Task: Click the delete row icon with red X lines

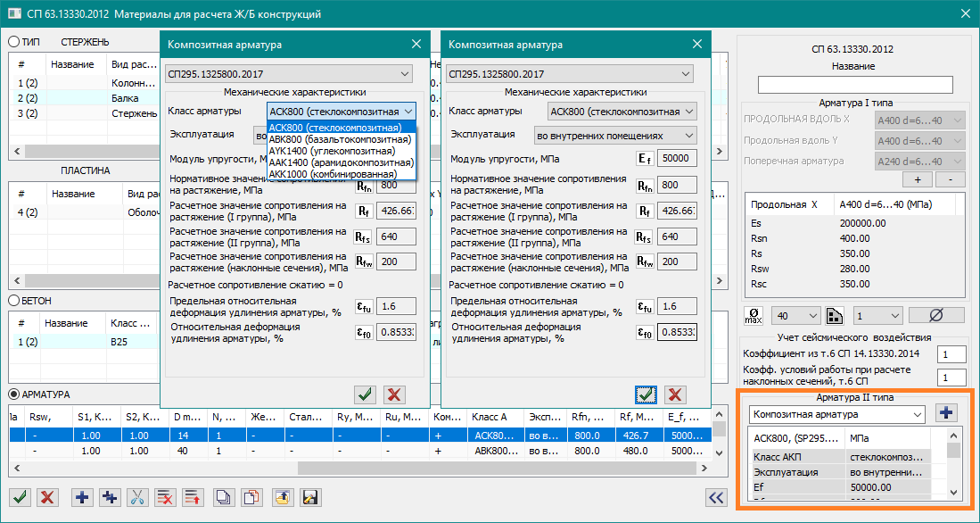Action: coord(165,497)
